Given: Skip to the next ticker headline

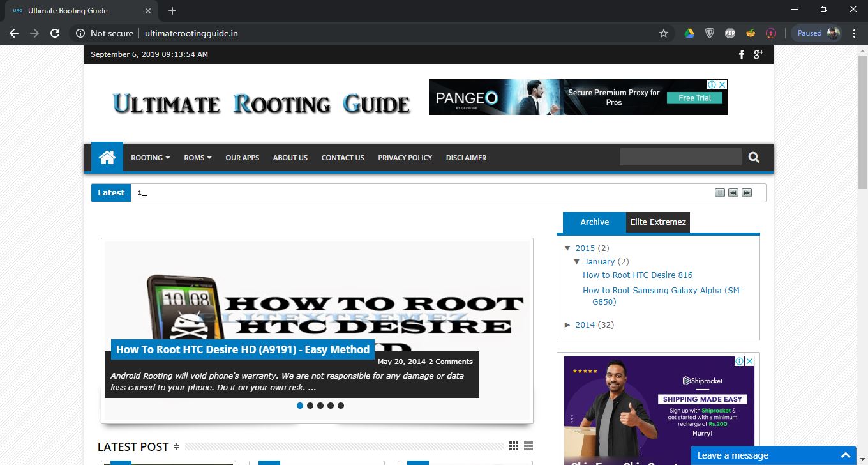Looking at the screenshot, I should (x=747, y=193).
